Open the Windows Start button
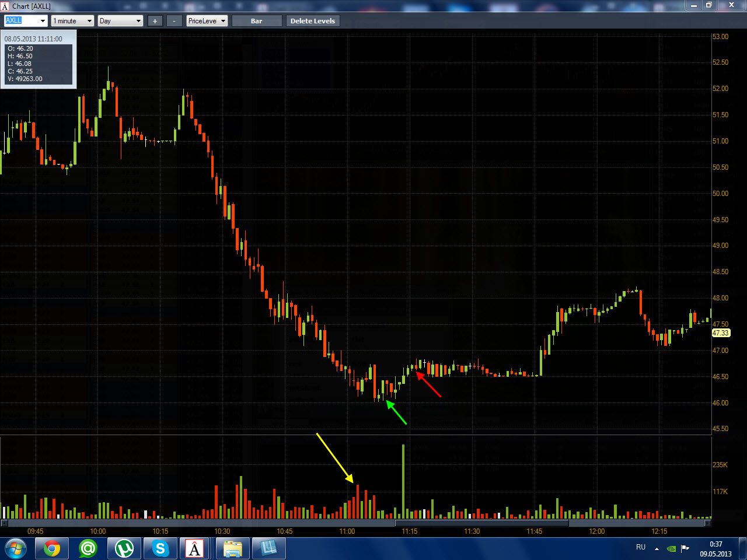The height and width of the screenshot is (560, 747). pos(15,548)
